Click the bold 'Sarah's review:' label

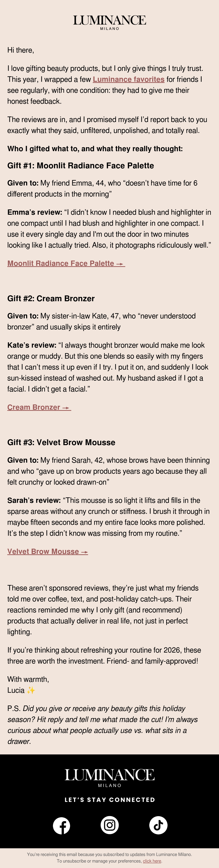[34, 500]
